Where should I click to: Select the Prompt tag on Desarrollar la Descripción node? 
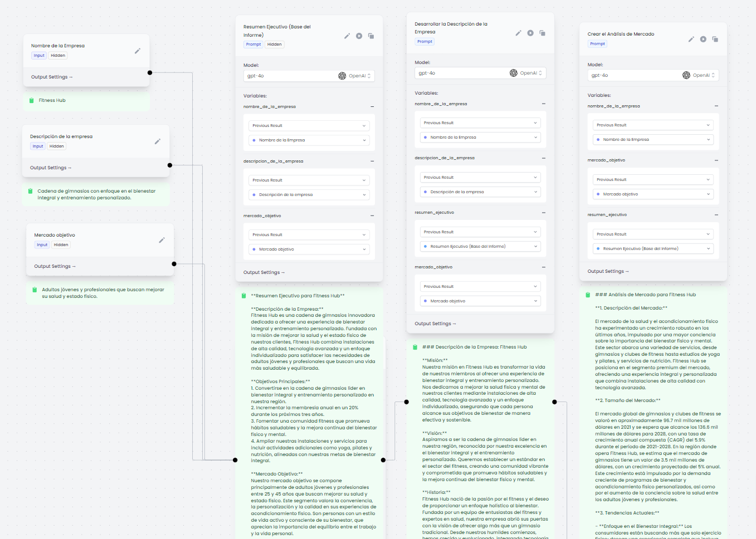pos(425,42)
